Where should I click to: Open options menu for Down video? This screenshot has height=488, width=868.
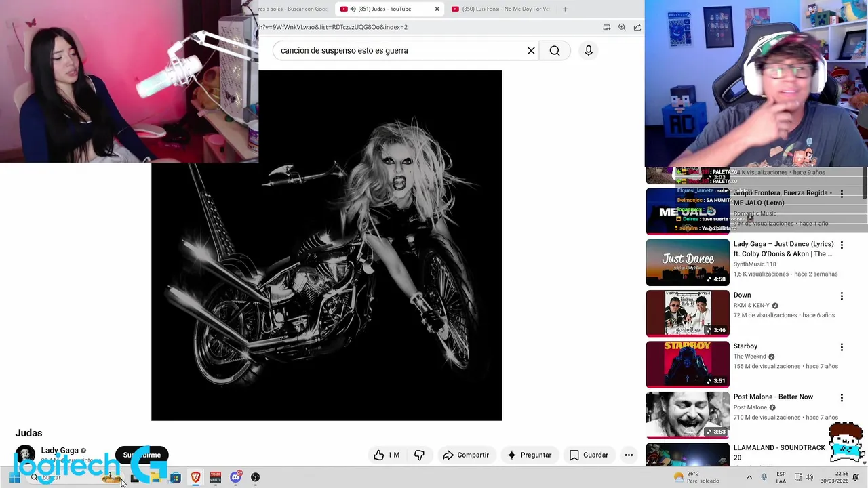(842, 296)
